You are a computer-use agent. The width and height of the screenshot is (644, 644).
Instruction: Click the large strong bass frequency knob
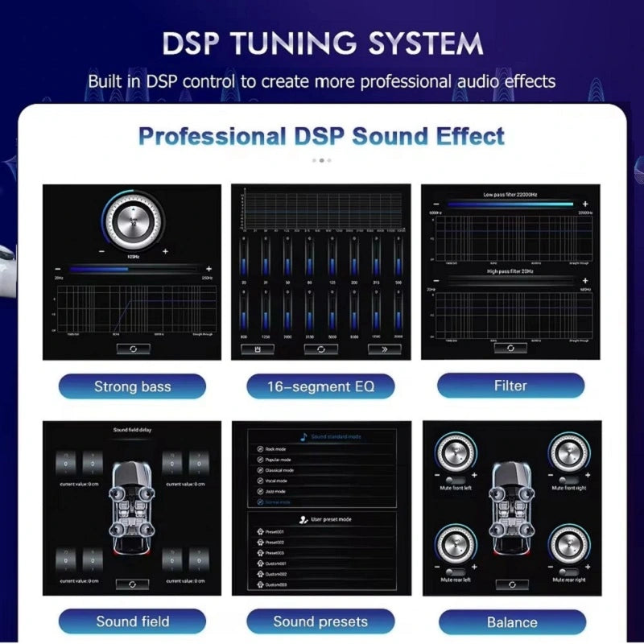132,219
